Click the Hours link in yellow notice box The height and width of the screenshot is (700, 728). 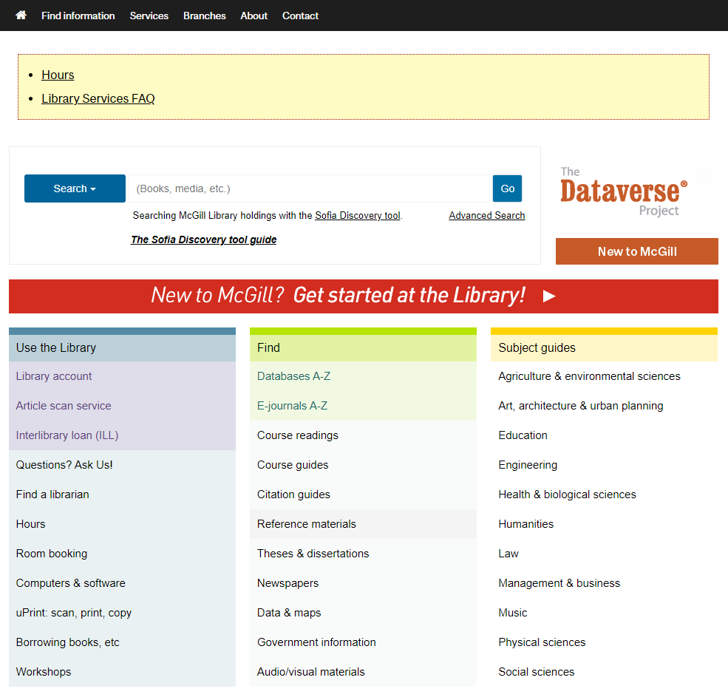pyautogui.click(x=58, y=75)
